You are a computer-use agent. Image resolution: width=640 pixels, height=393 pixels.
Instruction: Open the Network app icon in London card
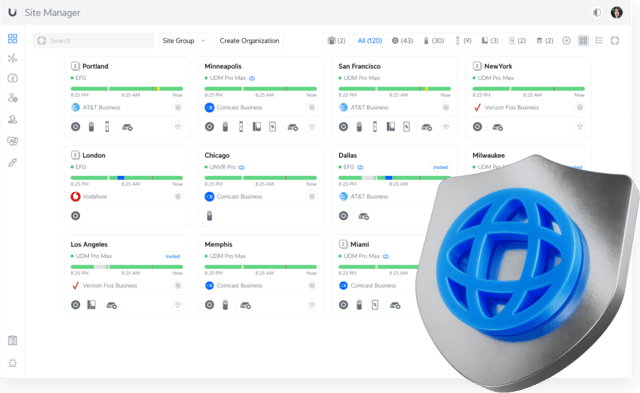tap(76, 216)
